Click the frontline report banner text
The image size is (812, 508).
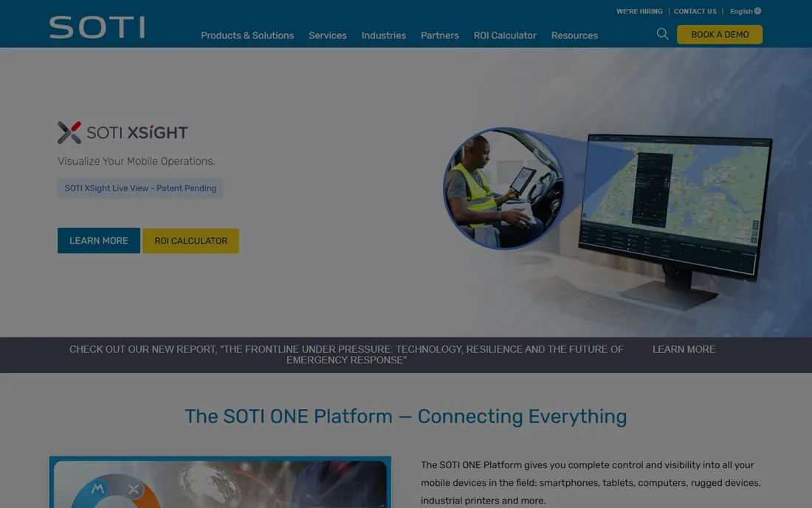point(346,354)
